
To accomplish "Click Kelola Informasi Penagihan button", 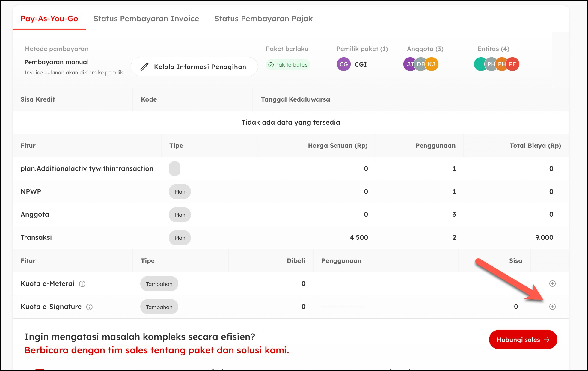I will (x=194, y=67).
